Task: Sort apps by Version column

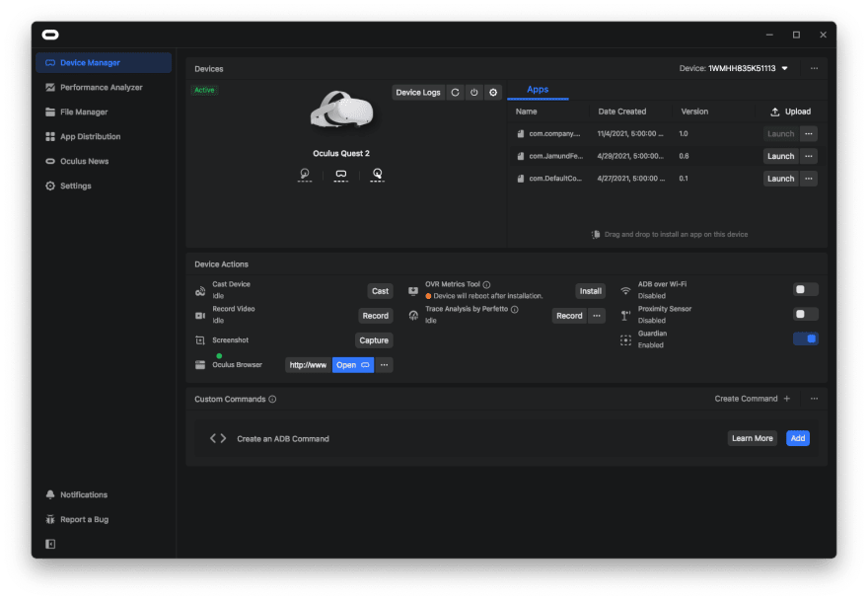Action: point(694,112)
